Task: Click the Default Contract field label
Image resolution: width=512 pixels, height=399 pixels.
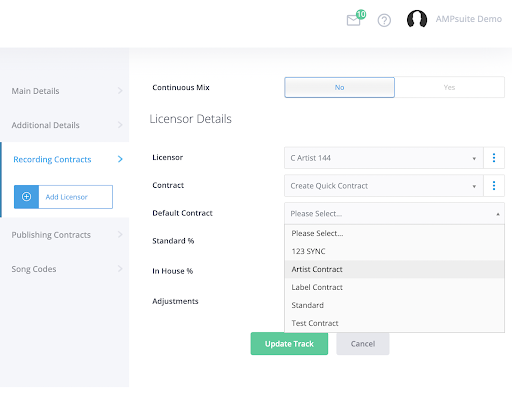Action: coord(182,213)
